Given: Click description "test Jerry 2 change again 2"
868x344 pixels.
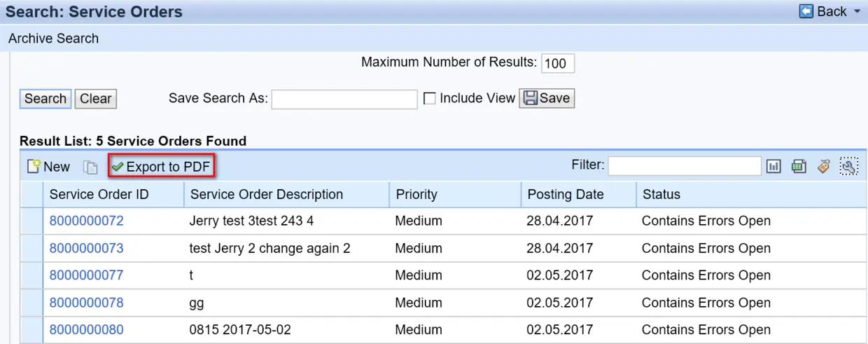Looking at the screenshot, I should [269, 248].
